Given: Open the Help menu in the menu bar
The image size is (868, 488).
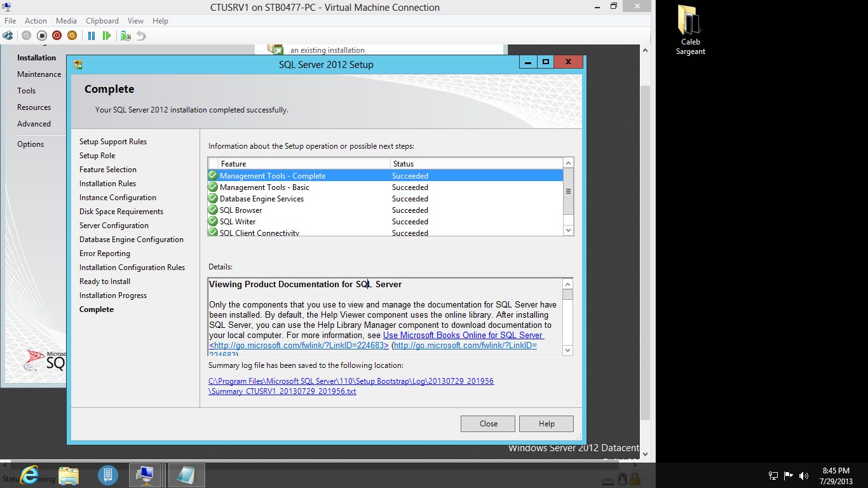Looking at the screenshot, I should point(160,21).
